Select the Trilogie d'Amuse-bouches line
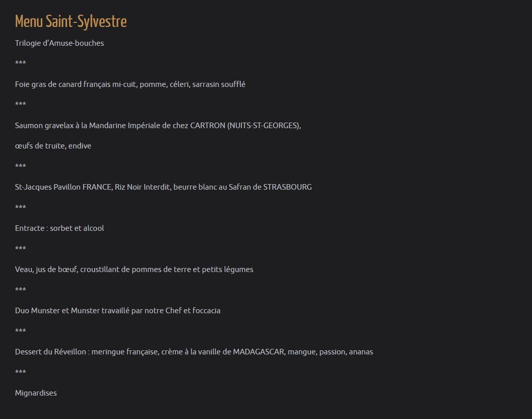Screen dimensions: 532x419 59,43
